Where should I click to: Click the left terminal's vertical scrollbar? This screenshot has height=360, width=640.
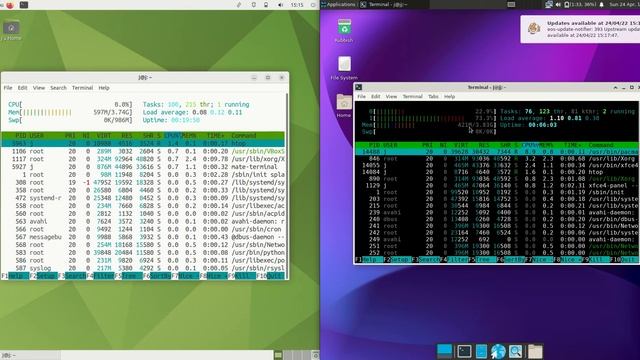[x=287, y=186]
